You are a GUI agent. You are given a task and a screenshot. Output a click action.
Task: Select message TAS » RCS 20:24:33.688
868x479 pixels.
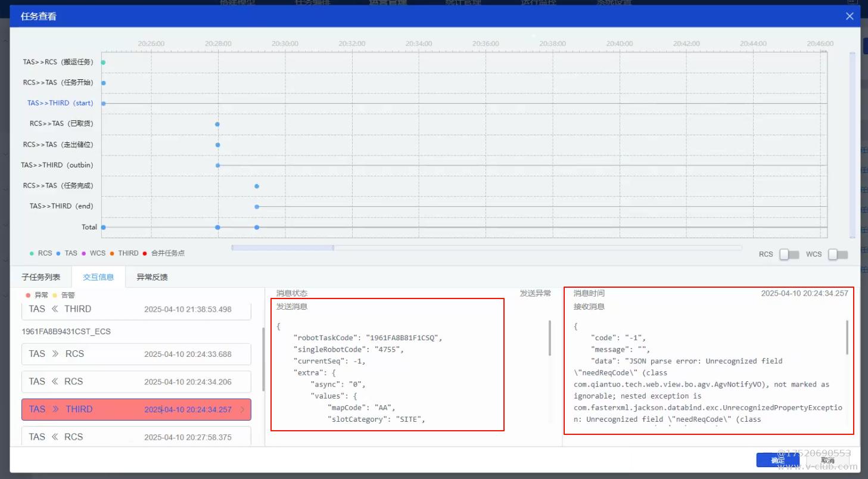pyautogui.click(x=136, y=354)
